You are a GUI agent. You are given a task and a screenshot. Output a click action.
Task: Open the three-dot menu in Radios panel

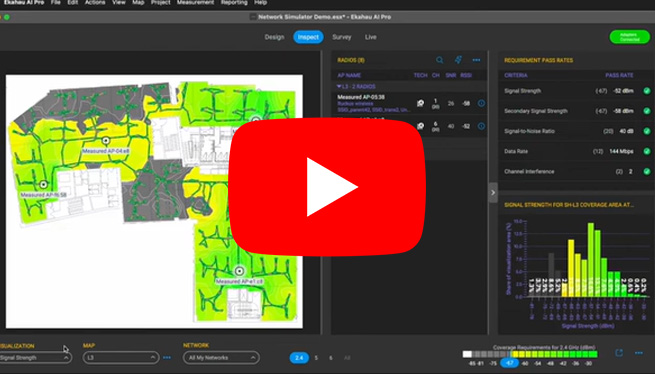point(476,60)
